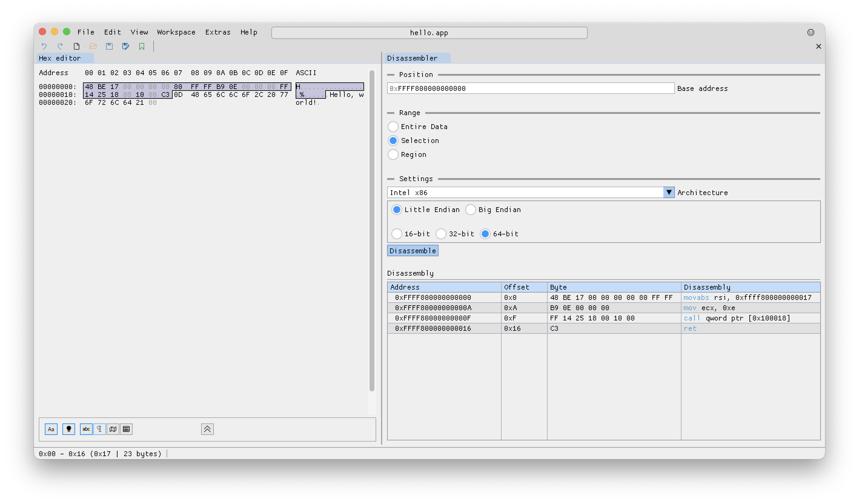Click hex row address 00000020:
Viewport: 859px width, 504px height.
[x=58, y=103]
